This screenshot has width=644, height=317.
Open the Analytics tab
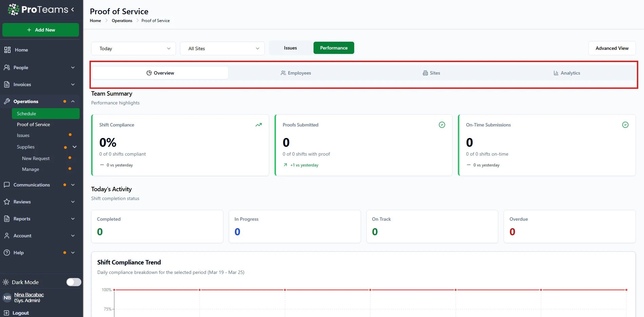click(567, 73)
